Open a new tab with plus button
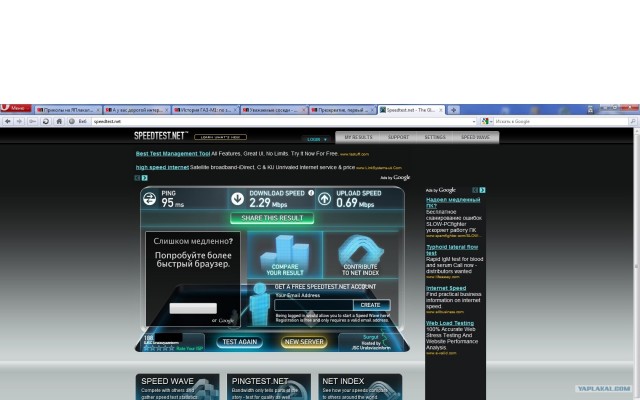 click(453, 110)
